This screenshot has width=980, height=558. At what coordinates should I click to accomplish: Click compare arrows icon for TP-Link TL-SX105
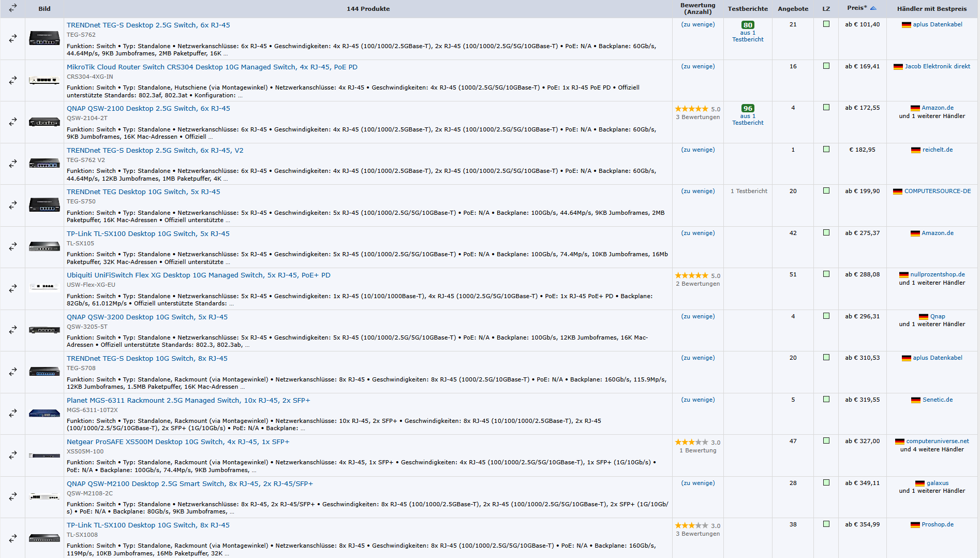click(x=13, y=247)
